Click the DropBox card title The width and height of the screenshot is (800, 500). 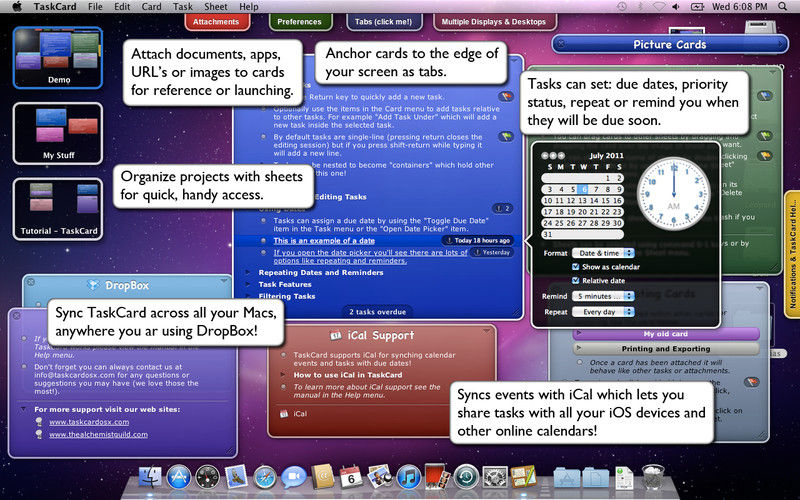(127, 286)
